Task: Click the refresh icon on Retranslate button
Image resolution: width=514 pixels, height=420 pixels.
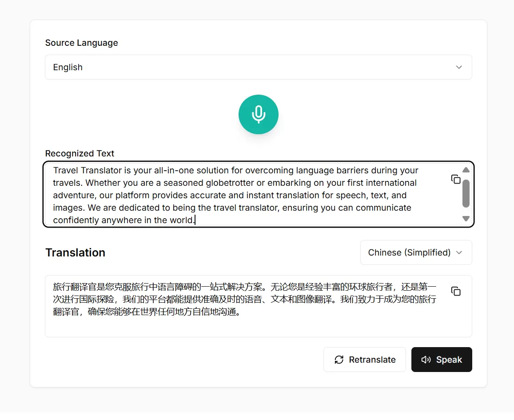Action: click(339, 360)
